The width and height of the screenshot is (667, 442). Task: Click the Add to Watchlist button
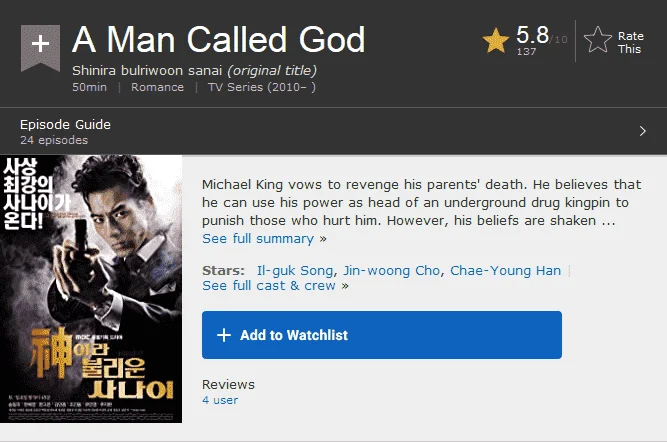[x=382, y=335]
